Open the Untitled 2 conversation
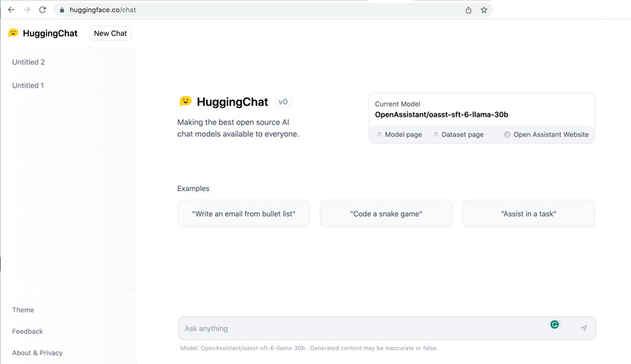The height and width of the screenshot is (364, 631). (29, 62)
